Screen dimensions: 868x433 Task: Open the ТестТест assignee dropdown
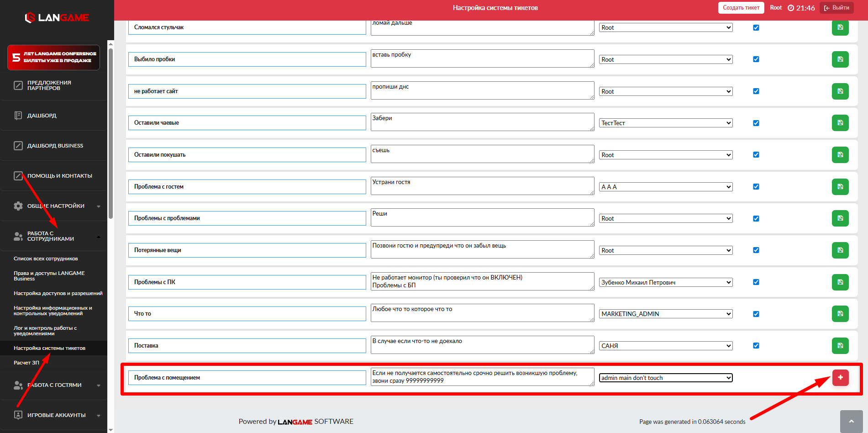[666, 123]
